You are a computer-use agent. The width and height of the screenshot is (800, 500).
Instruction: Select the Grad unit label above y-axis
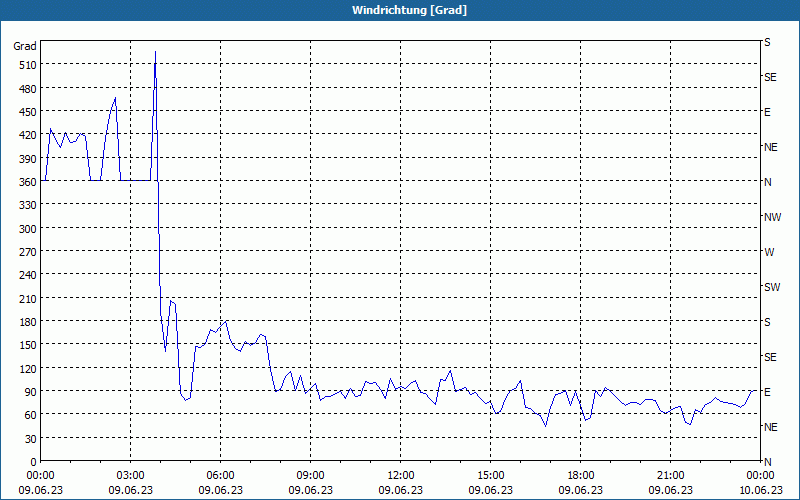25,46
